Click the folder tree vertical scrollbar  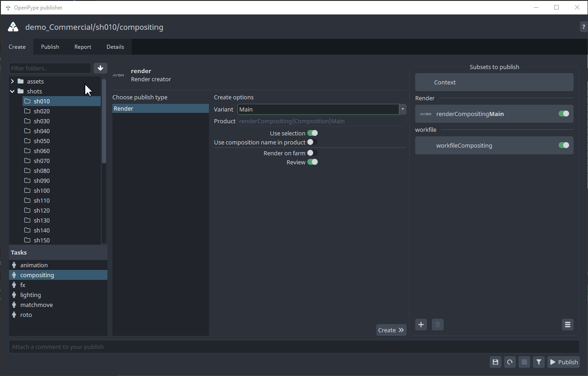[x=104, y=122]
